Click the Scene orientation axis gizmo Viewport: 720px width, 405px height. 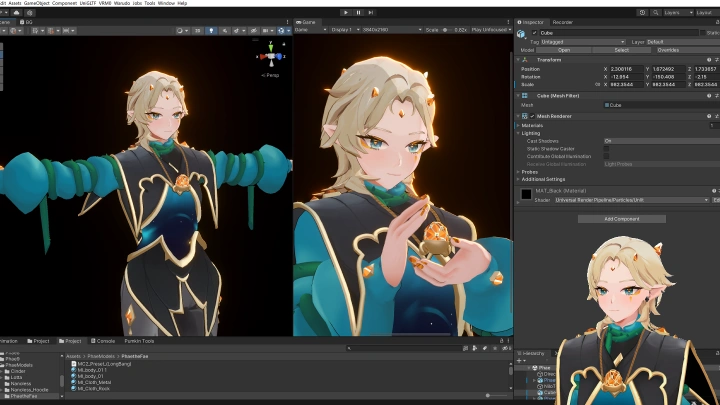271,57
